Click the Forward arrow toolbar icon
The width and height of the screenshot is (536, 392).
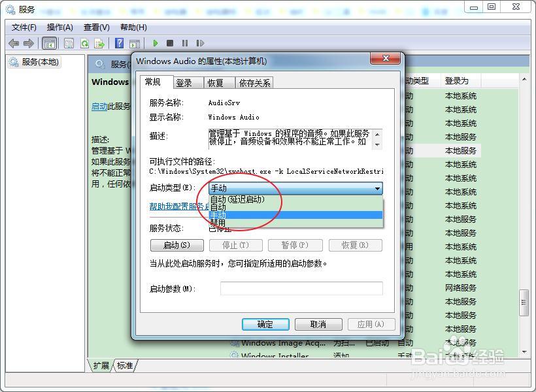(29, 43)
